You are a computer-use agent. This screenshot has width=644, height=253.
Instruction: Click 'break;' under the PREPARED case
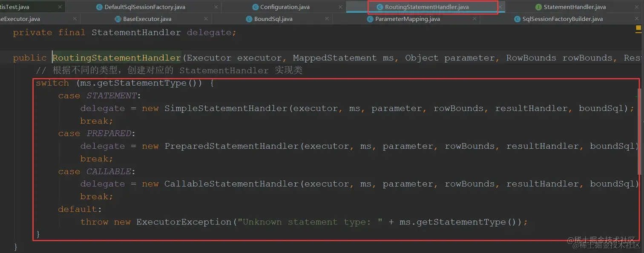[97, 158]
